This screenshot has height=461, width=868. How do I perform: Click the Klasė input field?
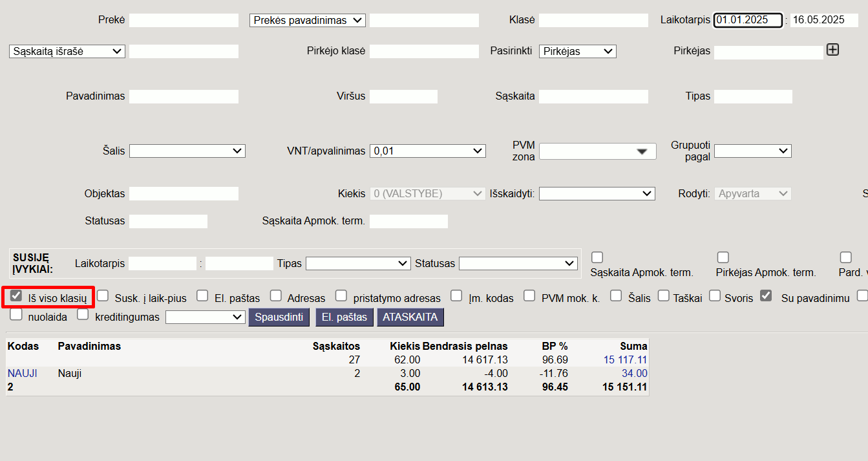click(593, 20)
